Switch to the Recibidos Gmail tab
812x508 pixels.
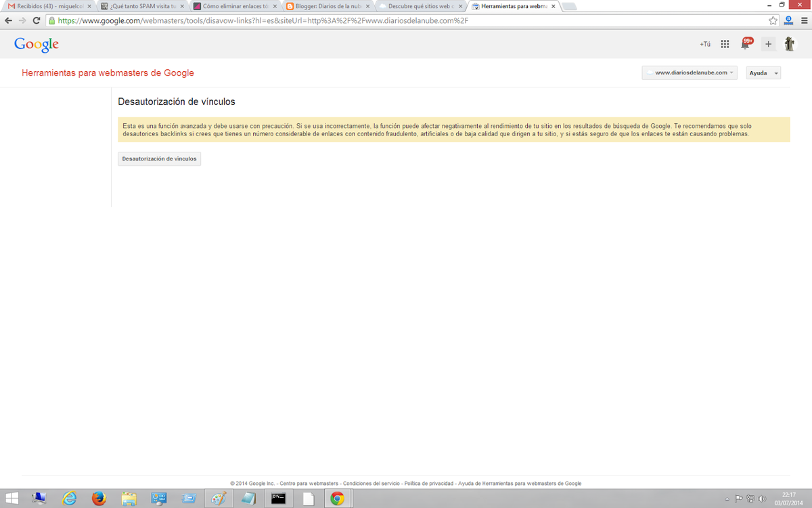47,6
